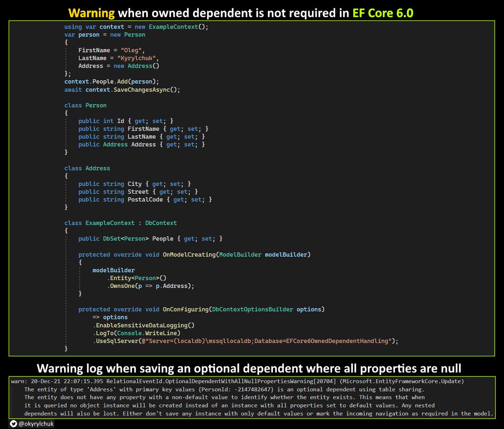Click the LastName = "Kyrylchuk" assignment
Image resolution: width=504 pixels, height=429 pixels.
coord(119,58)
